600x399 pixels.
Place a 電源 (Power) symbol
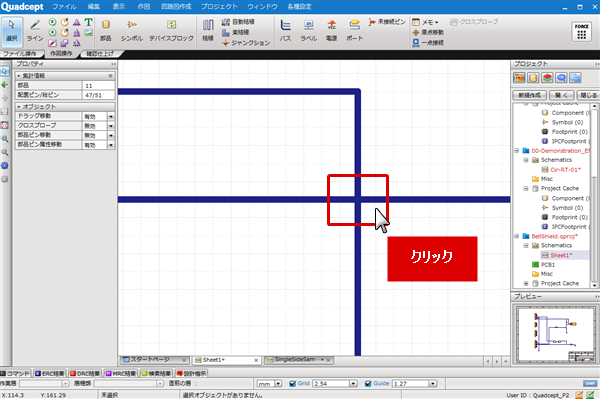pos(331,30)
